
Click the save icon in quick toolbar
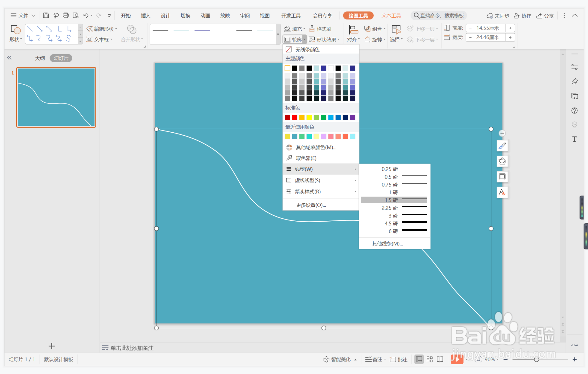[46, 16]
